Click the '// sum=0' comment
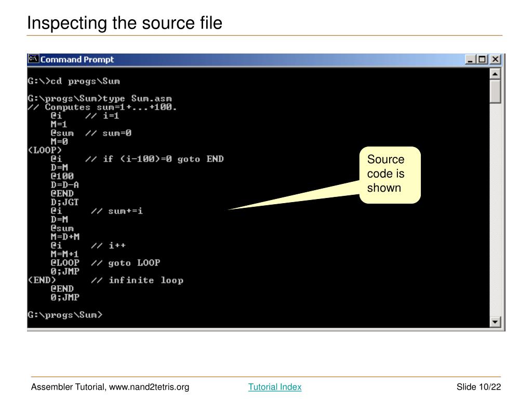 tap(108, 133)
